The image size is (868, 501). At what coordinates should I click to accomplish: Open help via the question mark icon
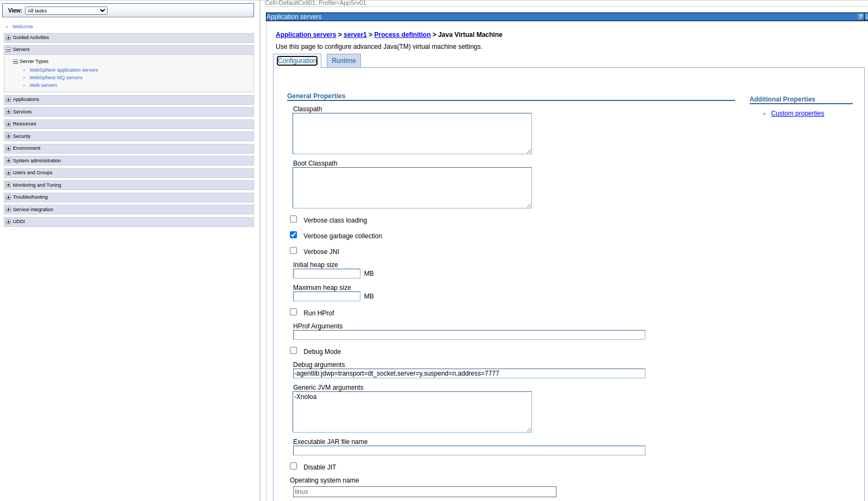860,17
